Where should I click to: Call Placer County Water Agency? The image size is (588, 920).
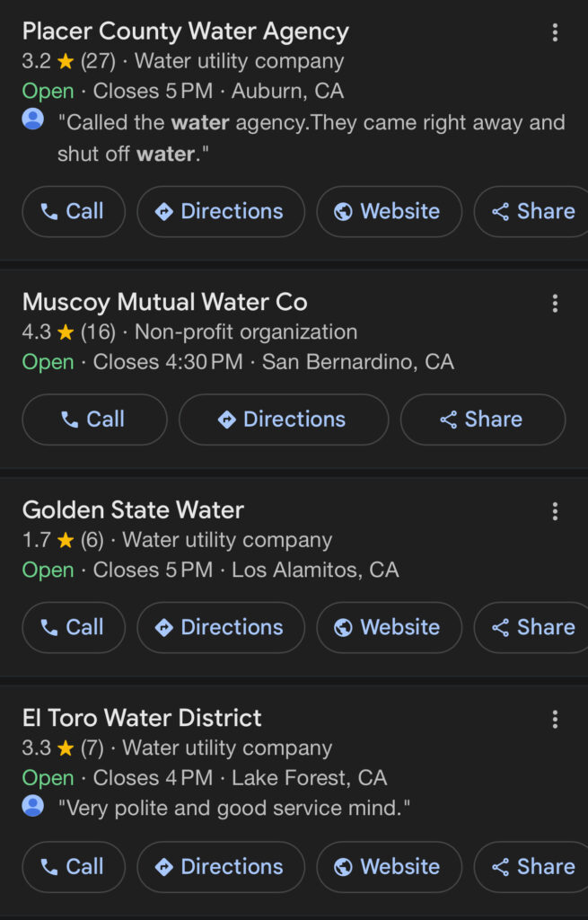[73, 212]
